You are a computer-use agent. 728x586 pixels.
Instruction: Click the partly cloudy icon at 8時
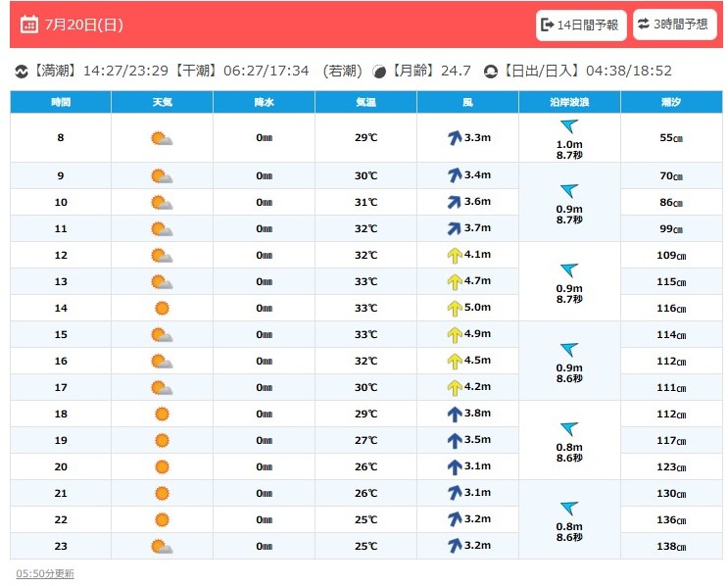point(162,138)
